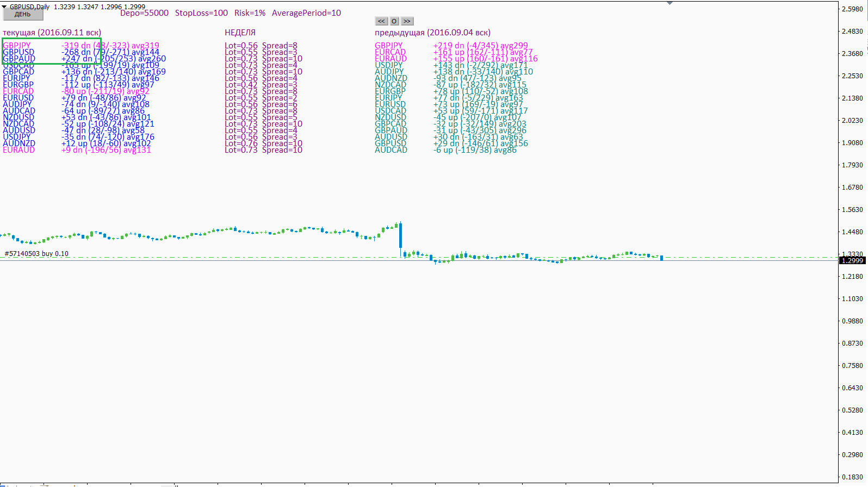
Task: Select GBPJPY in the предыдущая list
Action: 389,46
